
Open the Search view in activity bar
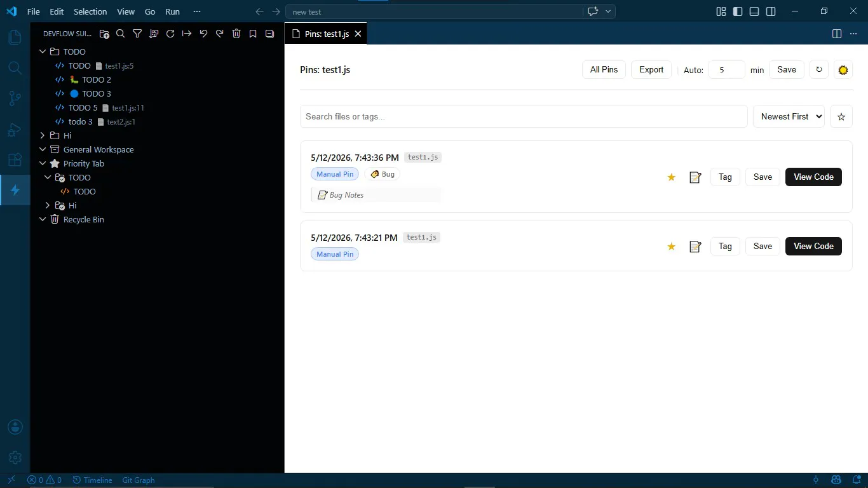pyautogui.click(x=15, y=68)
